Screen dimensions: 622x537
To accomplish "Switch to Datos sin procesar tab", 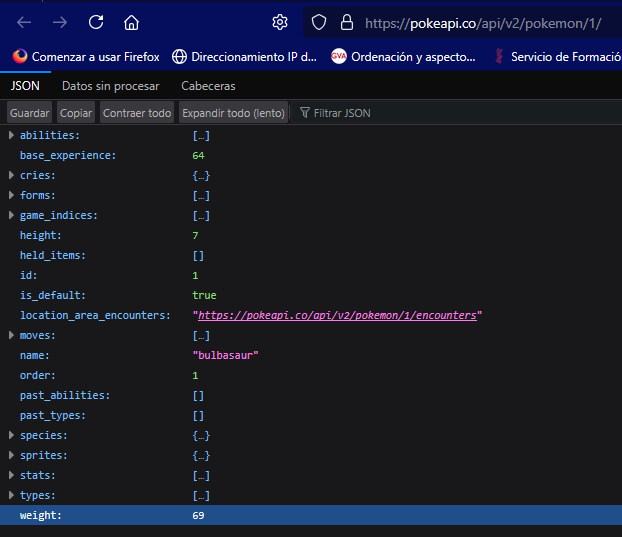I will click(111, 86).
